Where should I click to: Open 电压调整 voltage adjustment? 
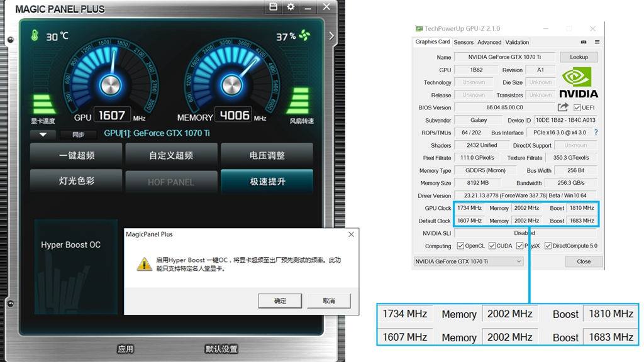pos(267,155)
